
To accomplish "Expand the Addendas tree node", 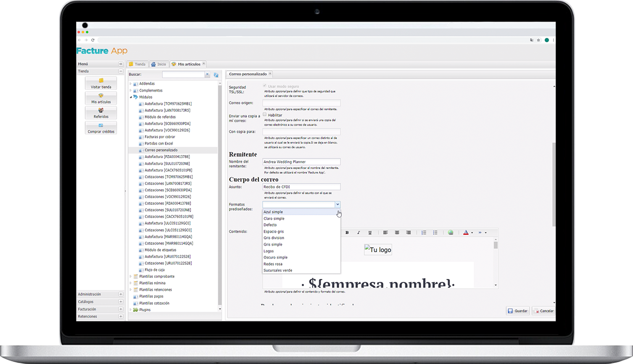I will [x=131, y=84].
